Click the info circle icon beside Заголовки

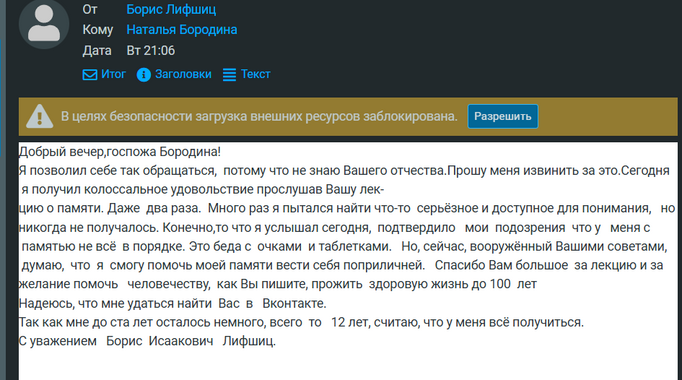click(144, 75)
